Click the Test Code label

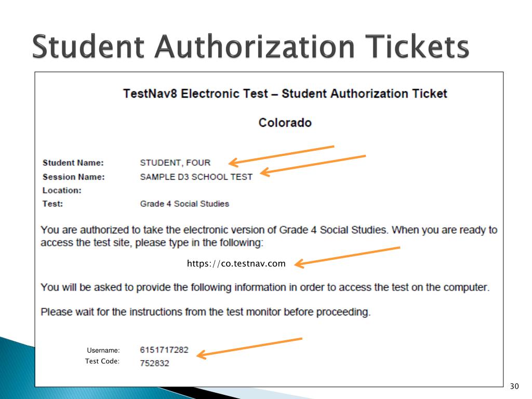pyautogui.click(x=102, y=361)
